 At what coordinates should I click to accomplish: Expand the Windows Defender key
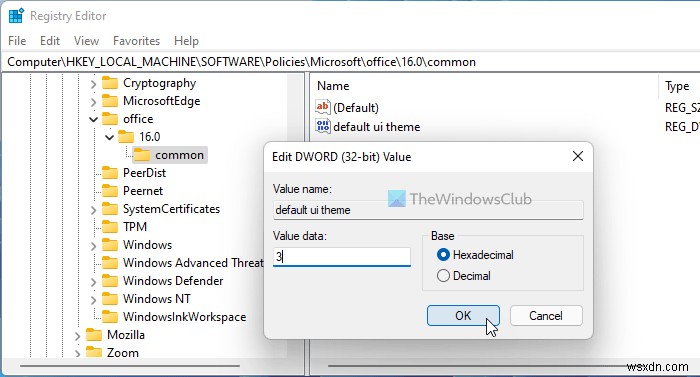point(93,282)
